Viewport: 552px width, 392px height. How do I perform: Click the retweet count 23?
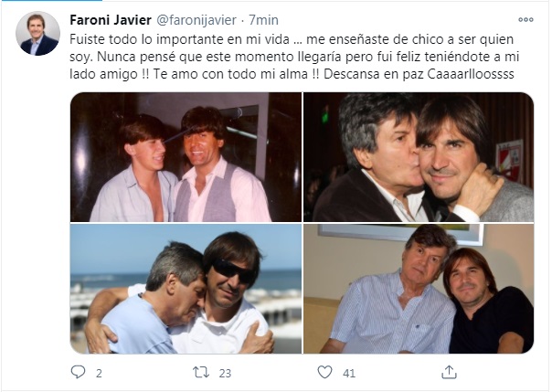coord(225,373)
